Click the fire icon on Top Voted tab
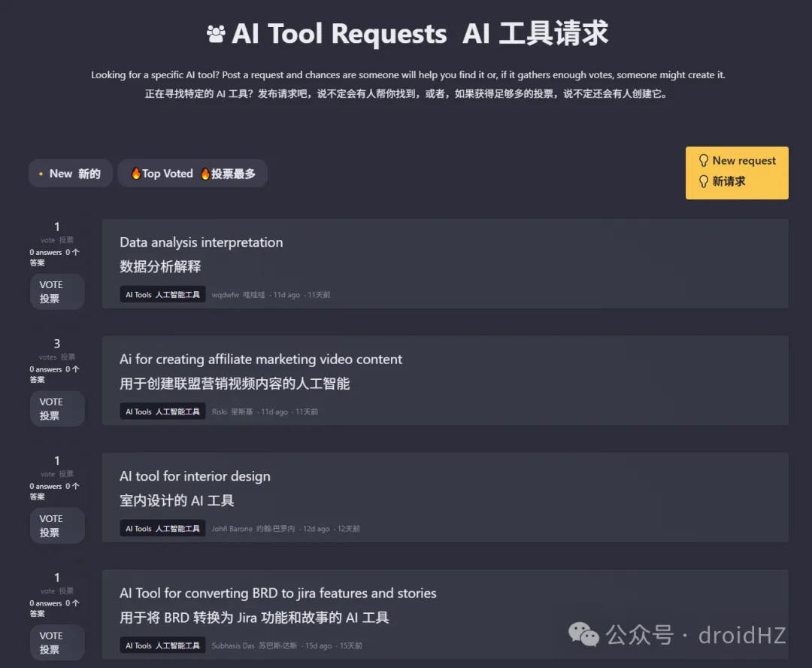Image resolution: width=812 pixels, height=668 pixels. 136,174
